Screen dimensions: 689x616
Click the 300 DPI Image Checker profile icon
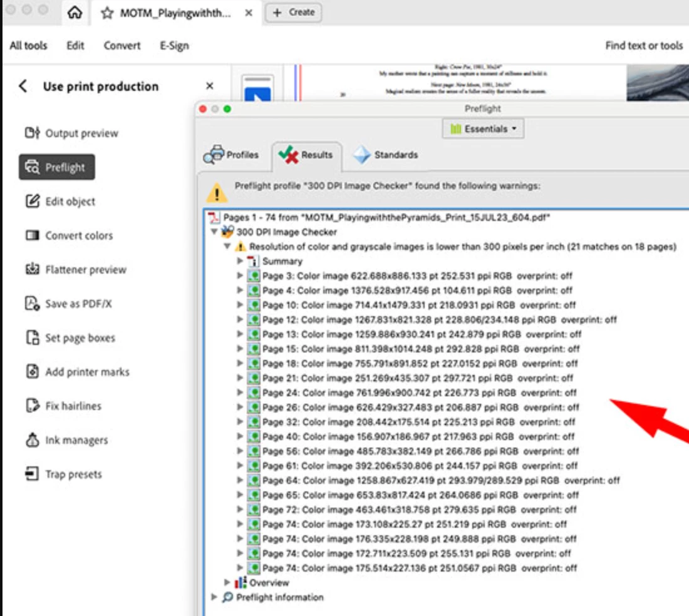(x=227, y=232)
